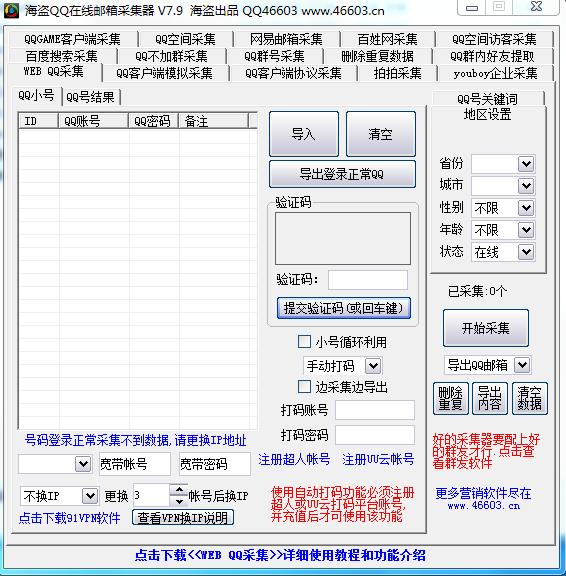This screenshot has width=566, height=576.
Task: Open 点击下载91VPN软件 link
Action: point(69,518)
